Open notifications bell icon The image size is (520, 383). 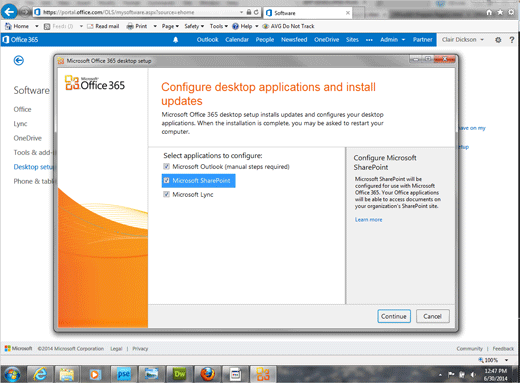tap(176, 40)
